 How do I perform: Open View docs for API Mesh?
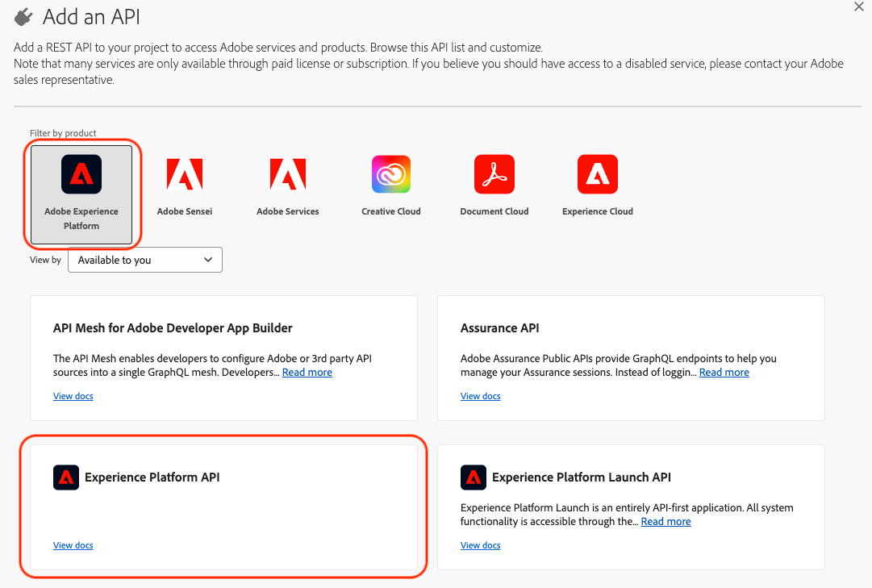pyautogui.click(x=73, y=396)
